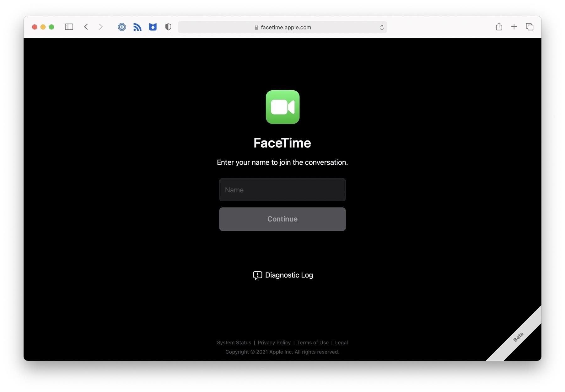Screen dimensions: 565x392
Task: Open a new tab
Action: (514, 27)
